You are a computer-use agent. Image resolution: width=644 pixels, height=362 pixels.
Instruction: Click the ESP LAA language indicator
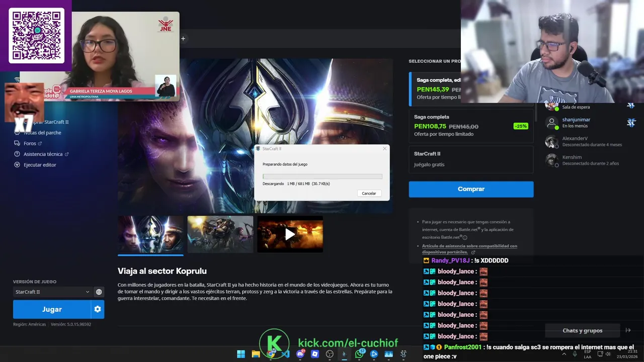pyautogui.click(x=587, y=354)
